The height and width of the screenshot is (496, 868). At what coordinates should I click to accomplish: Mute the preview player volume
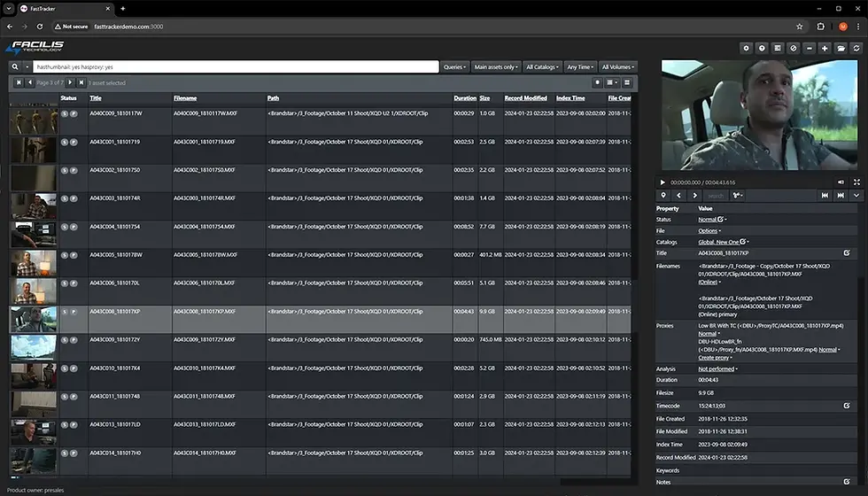tap(841, 182)
